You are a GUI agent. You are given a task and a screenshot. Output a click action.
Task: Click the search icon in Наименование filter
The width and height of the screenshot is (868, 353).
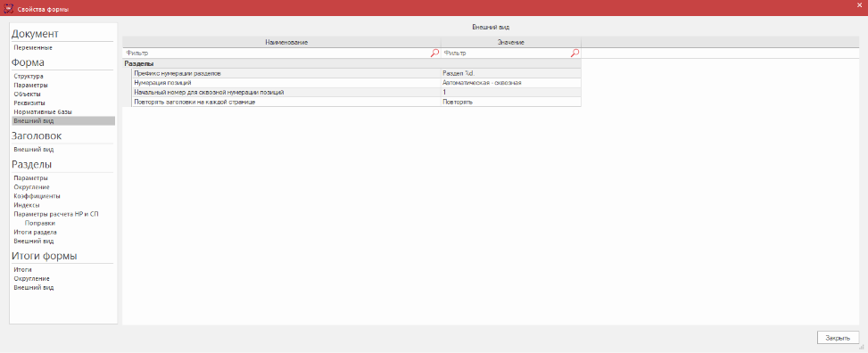pyautogui.click(x=434, y=53)
